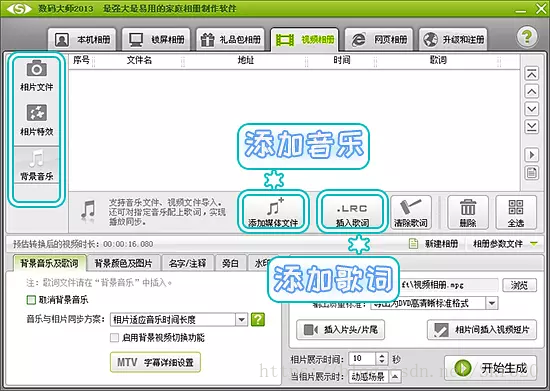Open help via the question mark icon
The width and height of the screenshot is (550, 391).
[x=526, y=37]
